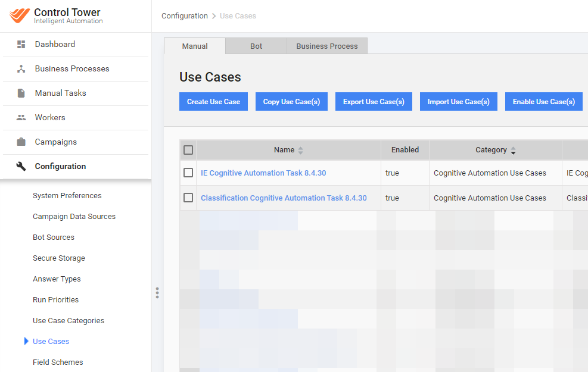Viewport: 588px width, 372px height.
Task: Open Dashboard in the sidebar
Action: pos(55,44)
